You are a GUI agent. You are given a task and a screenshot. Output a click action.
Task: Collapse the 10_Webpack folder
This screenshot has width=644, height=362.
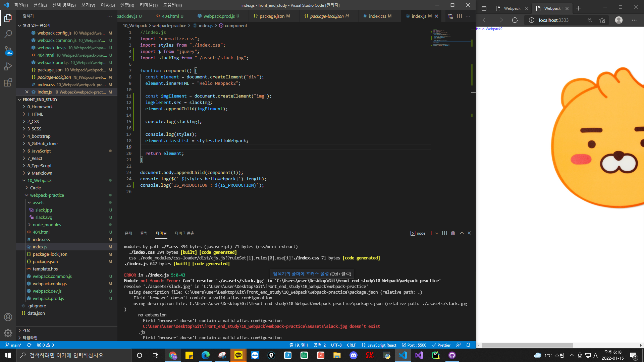click(x=39, y=181)
